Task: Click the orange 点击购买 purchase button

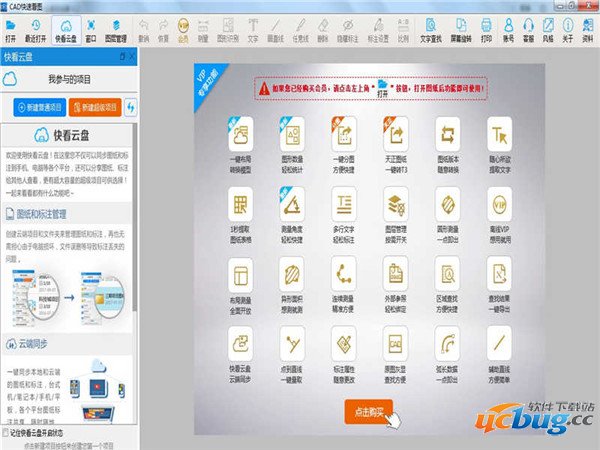Action: click(x=369, y=412)
